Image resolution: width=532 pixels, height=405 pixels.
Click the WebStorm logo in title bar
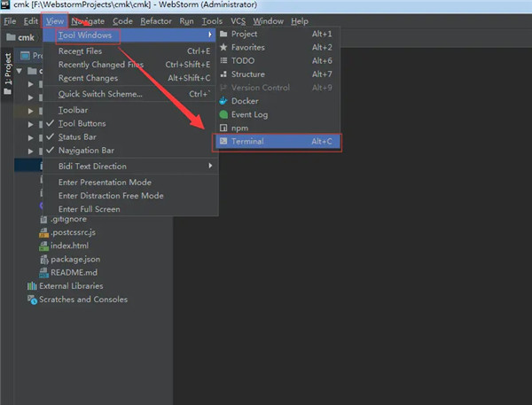click(x=5, y=4)
